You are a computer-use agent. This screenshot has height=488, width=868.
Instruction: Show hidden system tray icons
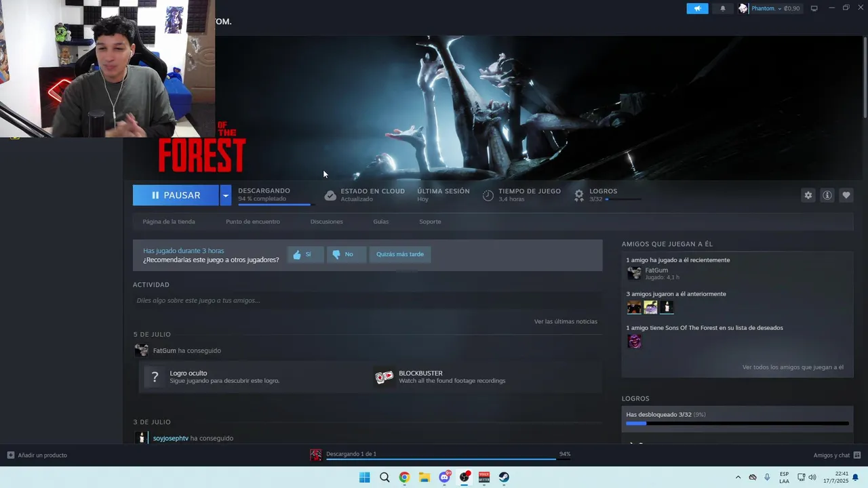[x=738, y=477]
